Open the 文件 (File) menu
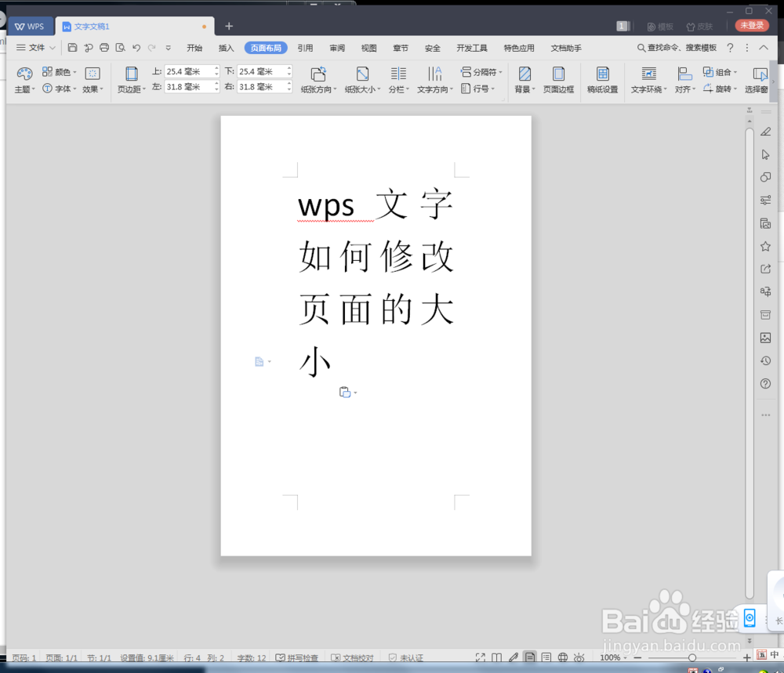The image size is (784, 673). [x=35, y=48]
